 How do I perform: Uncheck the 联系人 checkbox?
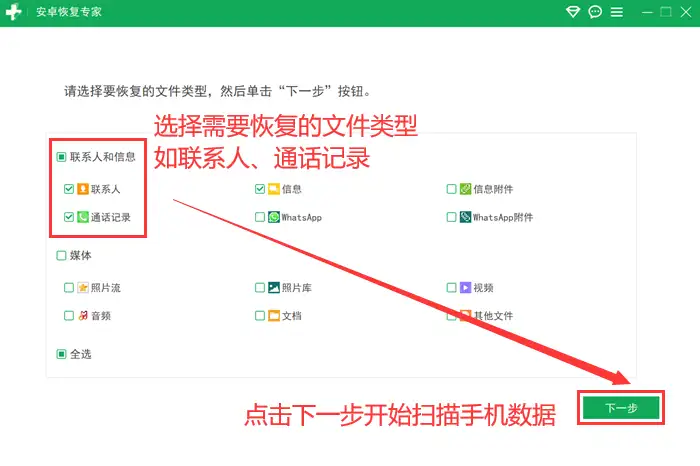pos(69,189)
